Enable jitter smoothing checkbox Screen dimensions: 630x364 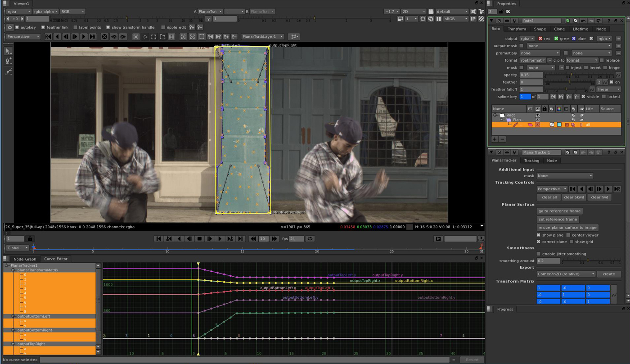click(539, 254)
